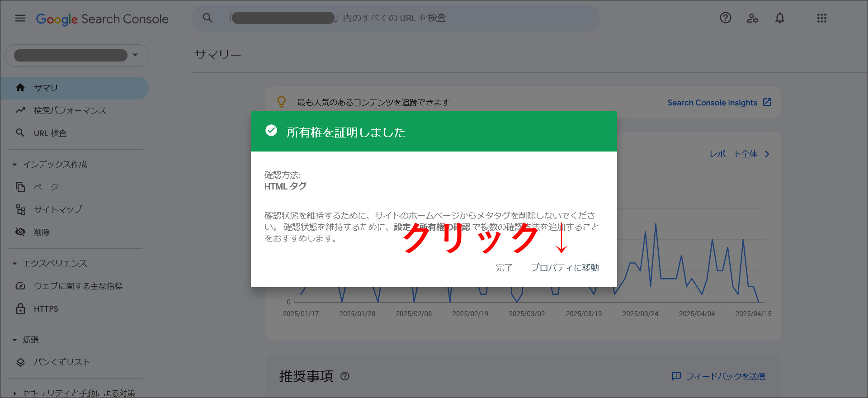Open the Google apps grid

click(x=822, y=18)
